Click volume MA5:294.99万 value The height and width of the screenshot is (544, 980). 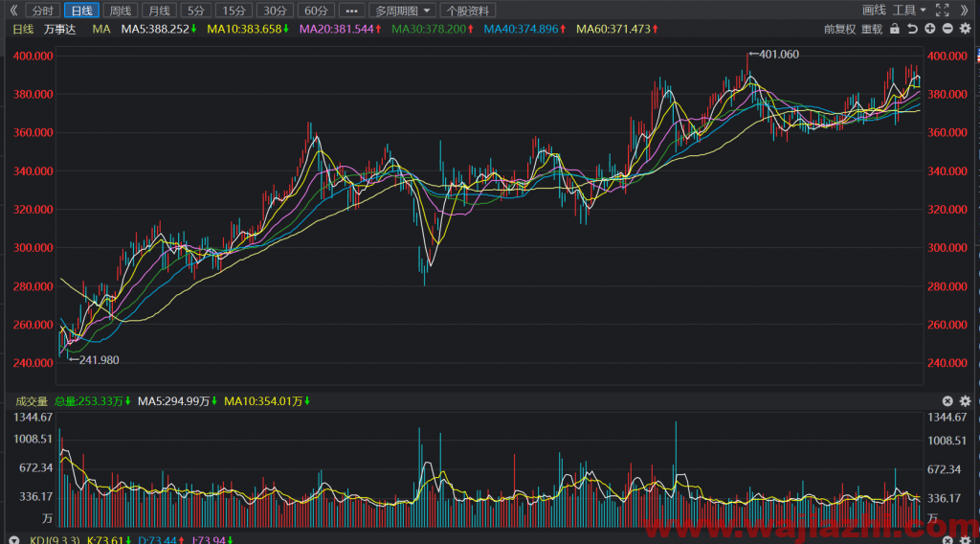coord(177,400)
